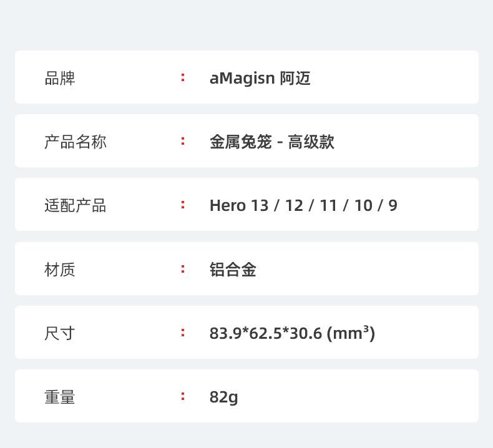Click the 阿迈 Chinese brand name
The width and height of the screenshot is (493, 448).
[295, 79]
